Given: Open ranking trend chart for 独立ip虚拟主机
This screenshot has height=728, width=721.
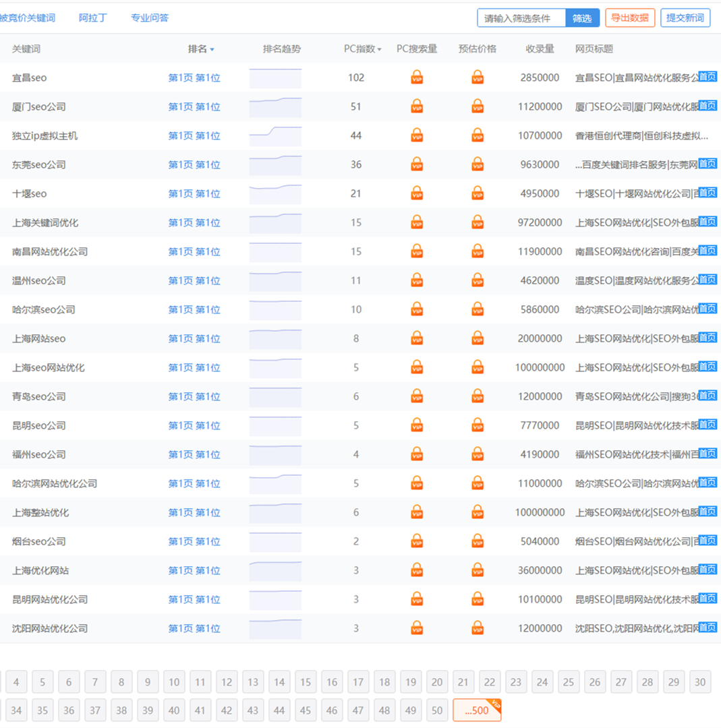Looking at the screenshot, I should [275, 135].
